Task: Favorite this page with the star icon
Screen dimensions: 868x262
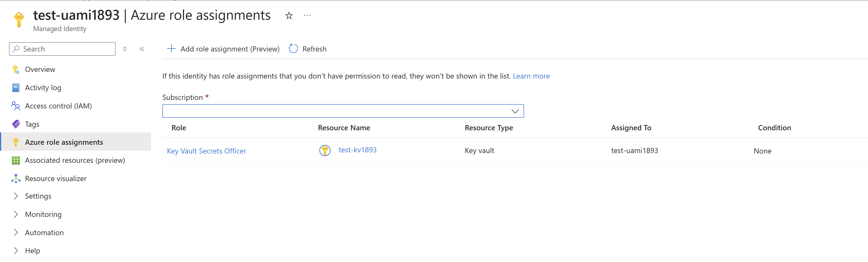Action: click(289, 15)
